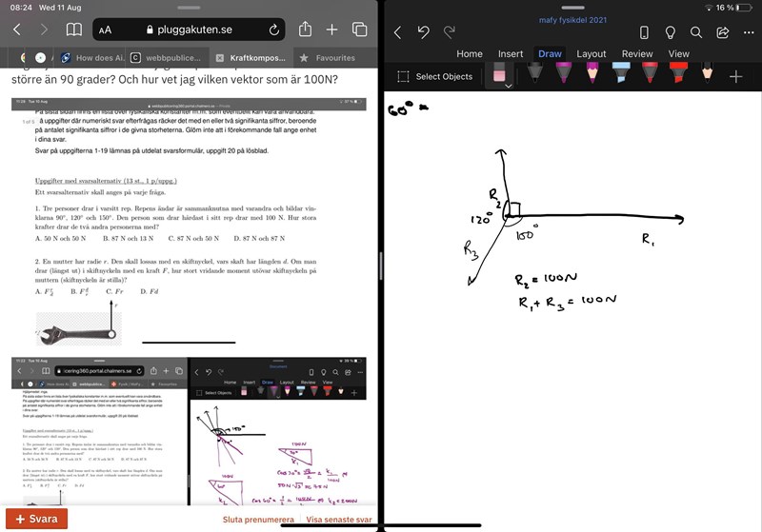762x532 pixels.
Task: Open the three-dot More menu in Word
Action: (x=748, y=32)
